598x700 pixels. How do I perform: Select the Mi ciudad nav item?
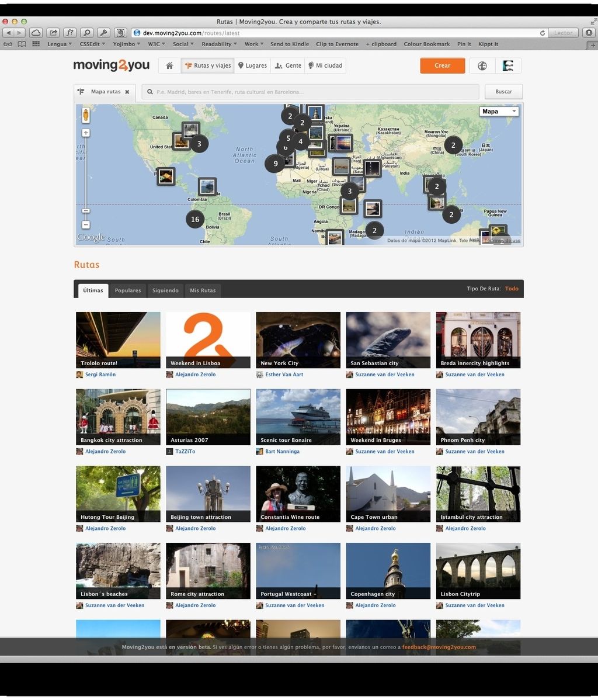(x=325, y=65)
